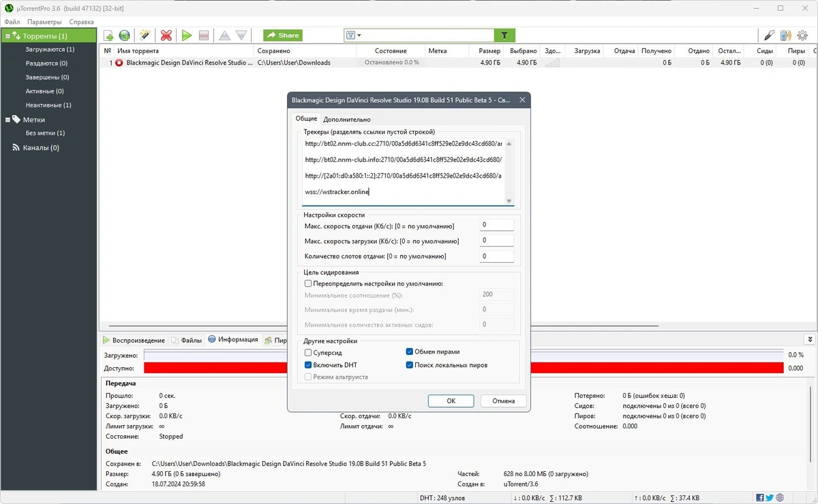Close the torrent properties dialog
Viewport: 818px width, 504px height.
pos(522,99)
